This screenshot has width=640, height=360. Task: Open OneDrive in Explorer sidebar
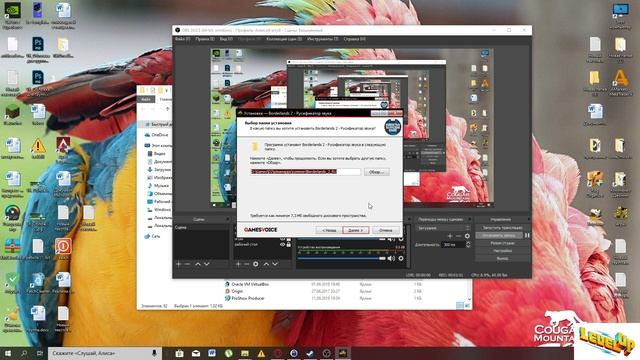(x=157, y=135)
